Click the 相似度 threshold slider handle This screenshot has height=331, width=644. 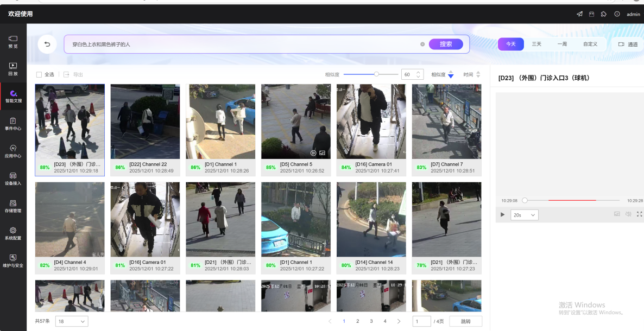click(376, 74)
